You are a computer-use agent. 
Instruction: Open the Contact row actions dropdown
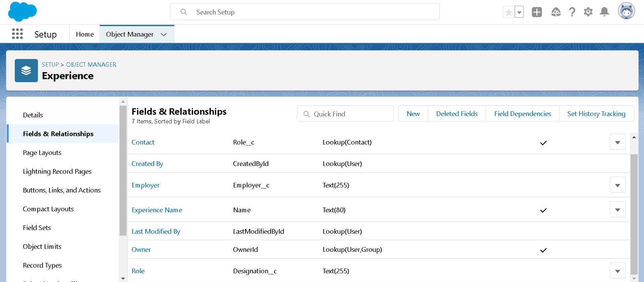tap(617, 142)
